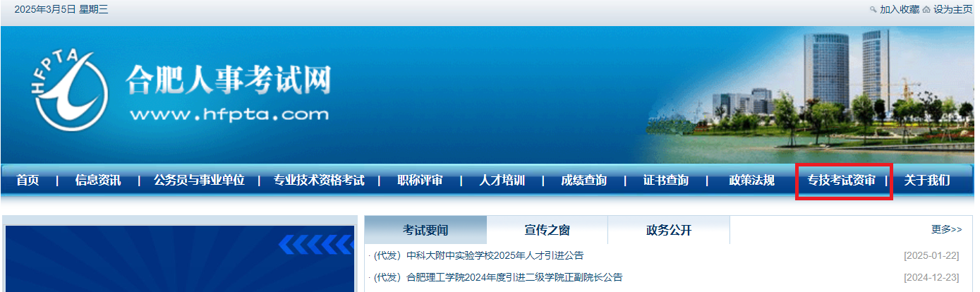Open 专业技术资格考试 in navigation bar
Image resolution: width=980 pixels, height=292 pixels.
tap(319, 181)
